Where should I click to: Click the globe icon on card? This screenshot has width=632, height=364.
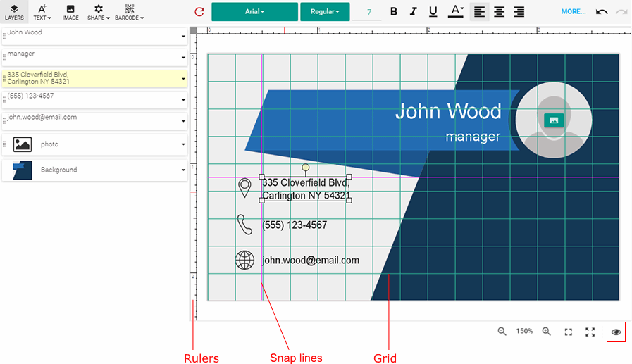tap(244, 260)
